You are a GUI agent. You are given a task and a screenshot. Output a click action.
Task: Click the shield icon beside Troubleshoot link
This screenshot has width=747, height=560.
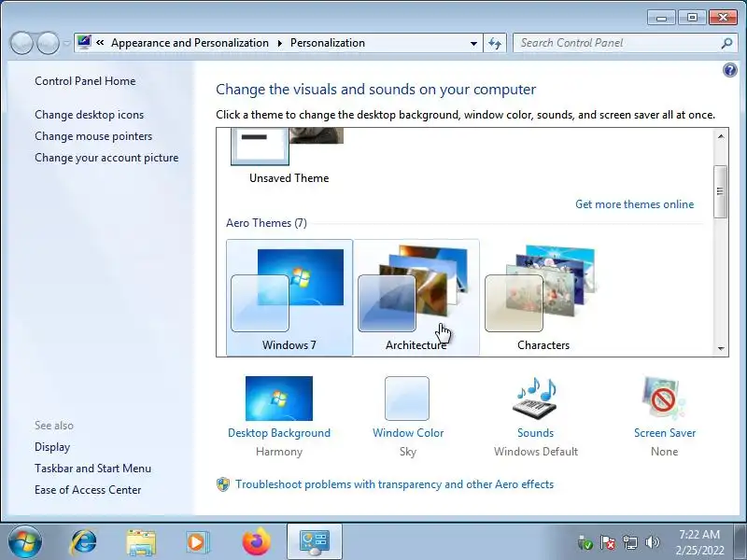[223, 484]
